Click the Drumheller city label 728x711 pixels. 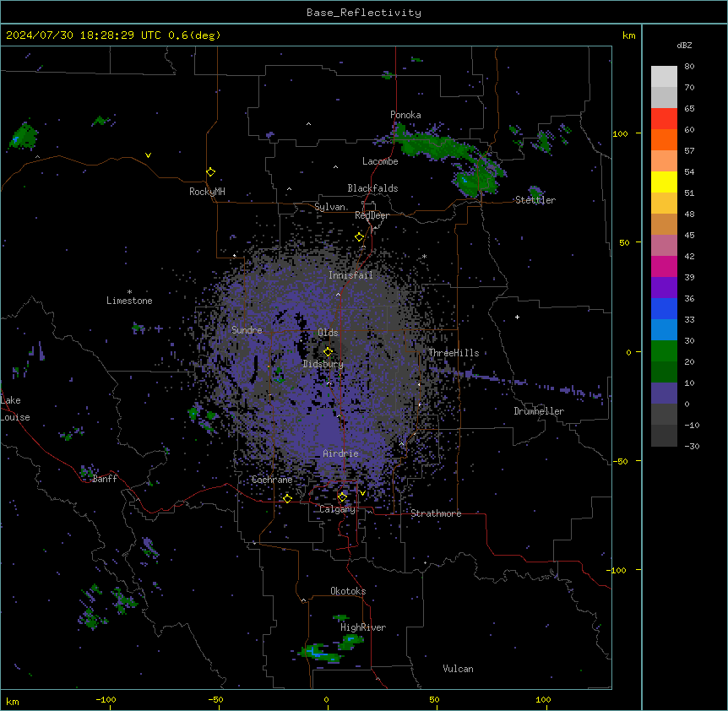(x=539, y=411)
